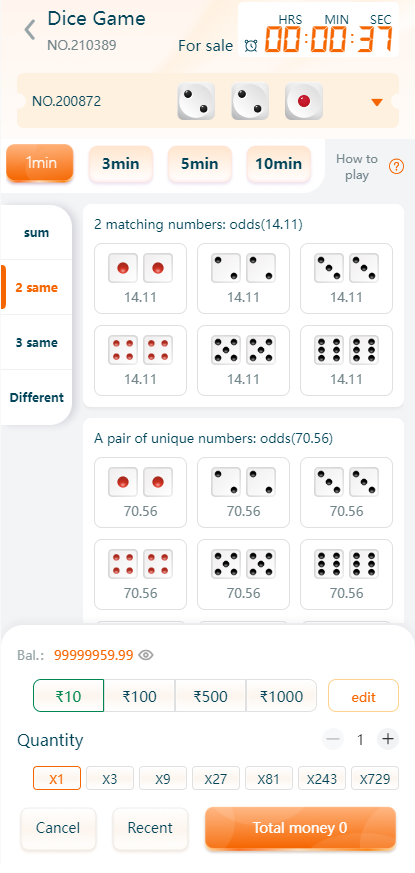
Task: Choose the X27 multiplier option
Action: [x=216, y=778]
